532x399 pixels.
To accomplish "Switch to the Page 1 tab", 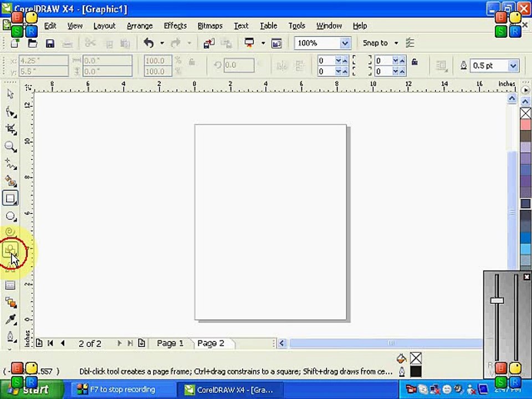I will [x=170, y=344].
